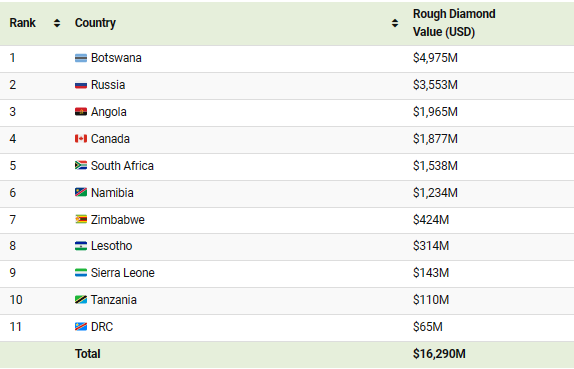Screen dimensions: 574x369
Task: Click the Lesotho flag icon
Action: click(81, 246)
